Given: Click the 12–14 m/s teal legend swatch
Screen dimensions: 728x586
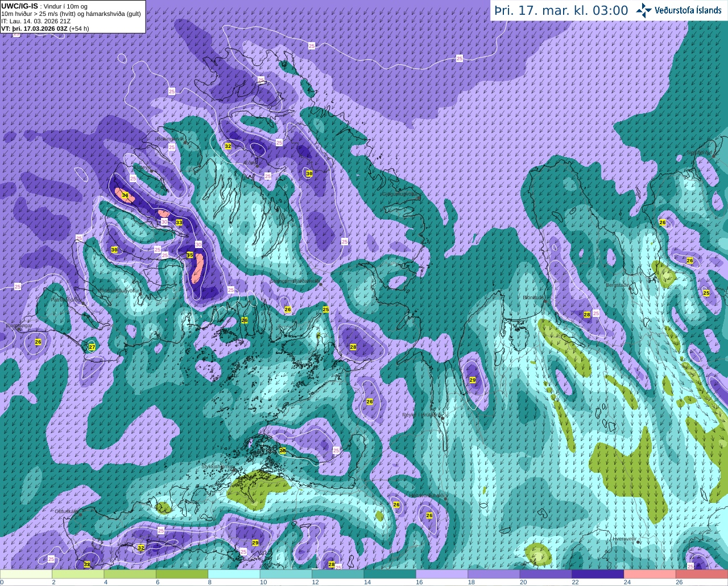Looking at the screenshot, I should point(338,574).
